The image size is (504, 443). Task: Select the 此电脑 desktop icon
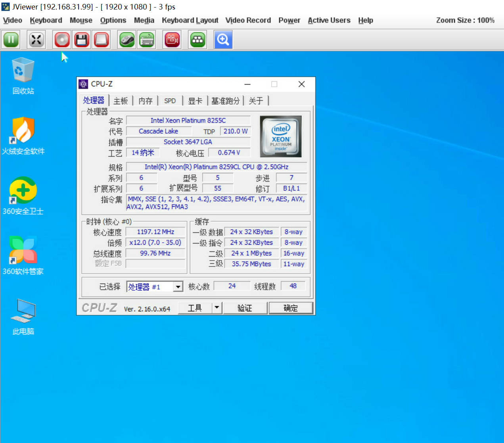coord(23,317)
